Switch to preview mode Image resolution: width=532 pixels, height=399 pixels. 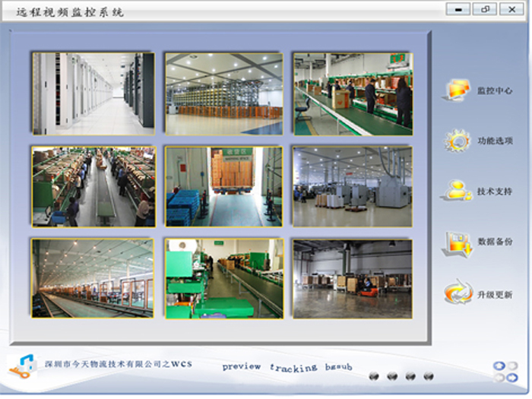click(x=241, y=366)
